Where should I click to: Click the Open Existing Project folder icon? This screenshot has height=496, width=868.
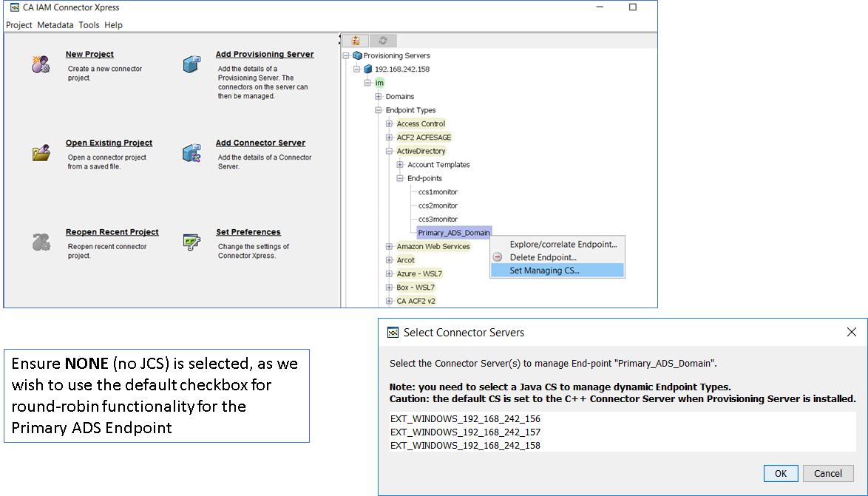pyautogui.click(x=41, y=153)
